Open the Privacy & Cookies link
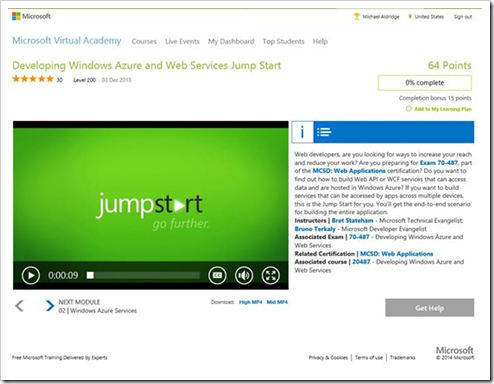The image size is (494, 384). 328,357
